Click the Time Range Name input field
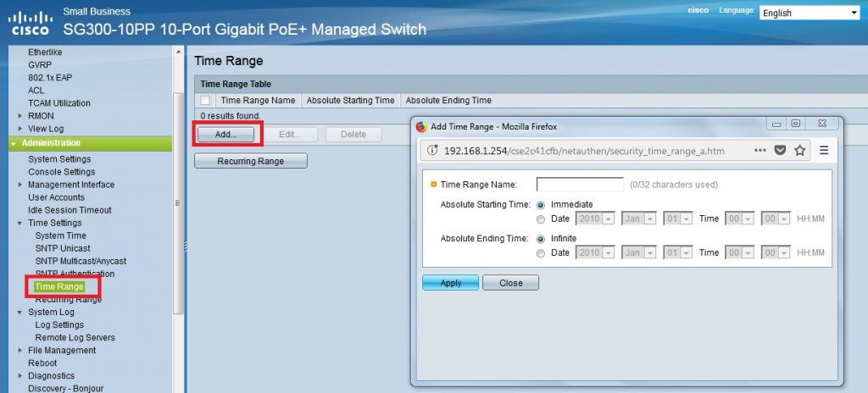The image size is (868, 393). pos(580,185)
